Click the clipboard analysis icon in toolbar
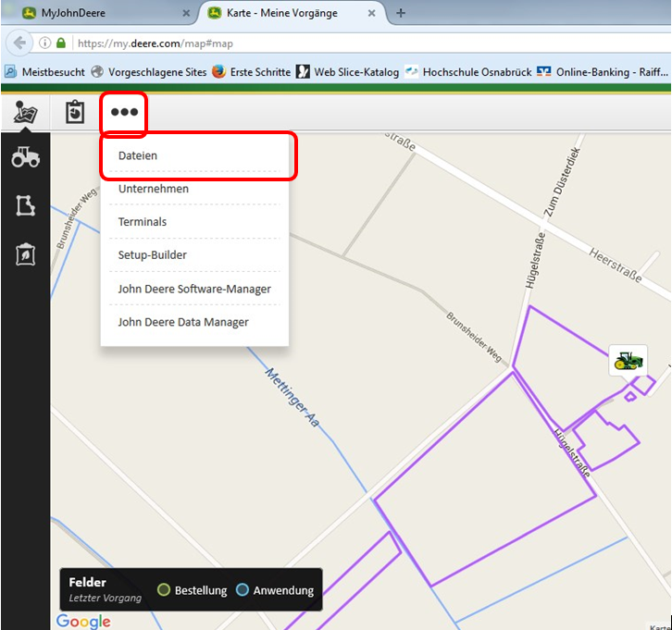 pos(75,112)
